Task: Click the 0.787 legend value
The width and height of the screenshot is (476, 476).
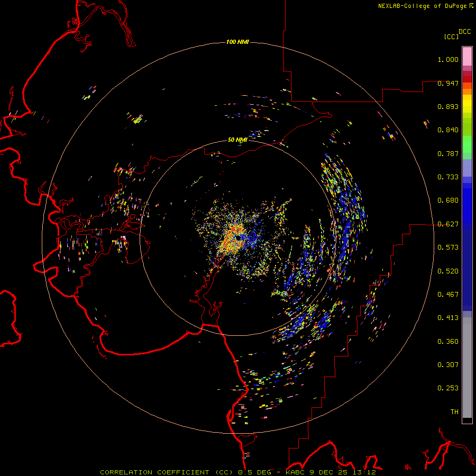Action: pos(448,153)
